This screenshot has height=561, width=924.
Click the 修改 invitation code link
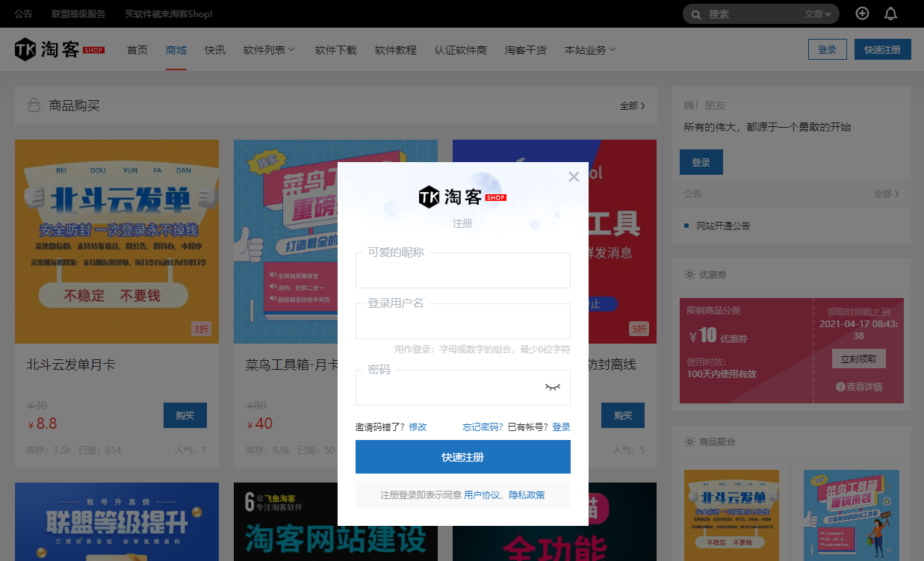418,427
